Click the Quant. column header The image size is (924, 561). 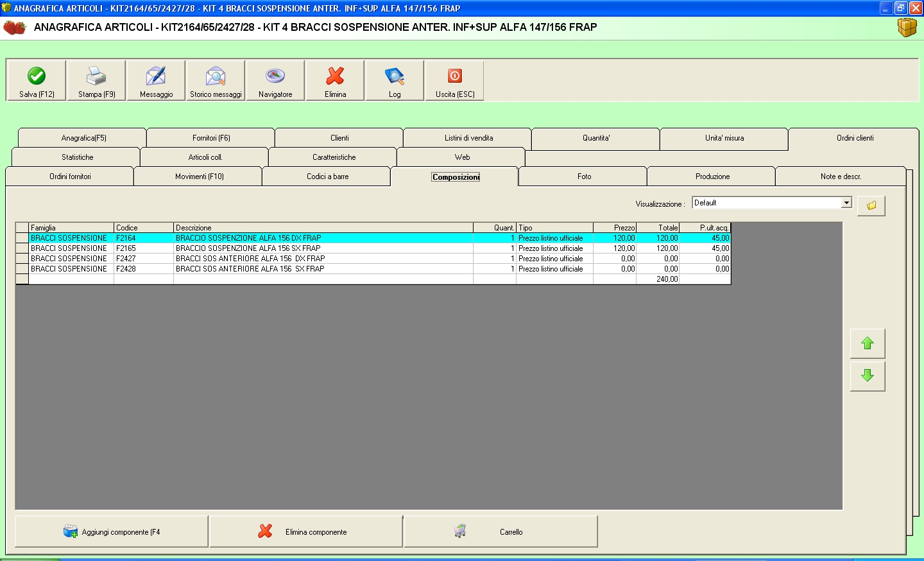pos(495,228)
